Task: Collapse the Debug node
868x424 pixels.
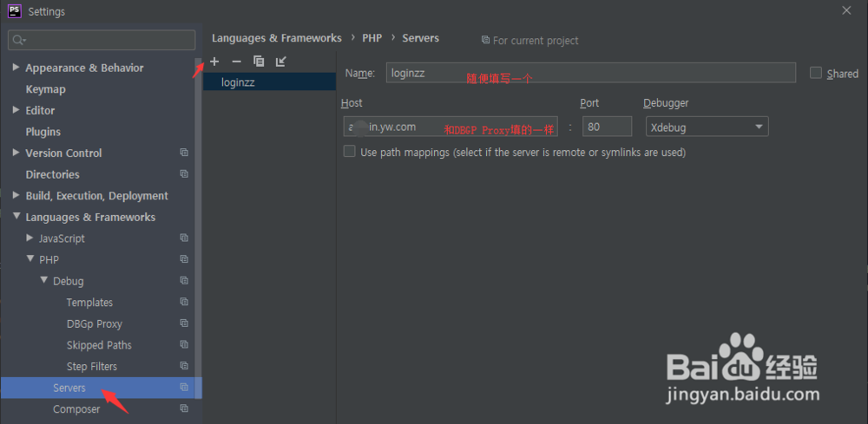Action: click(43, 280)
